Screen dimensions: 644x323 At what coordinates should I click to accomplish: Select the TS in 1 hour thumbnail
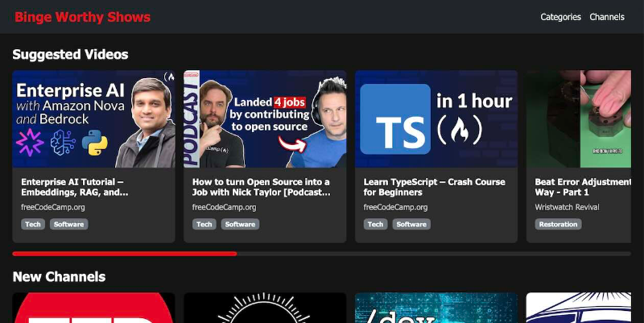coord(436,119)
